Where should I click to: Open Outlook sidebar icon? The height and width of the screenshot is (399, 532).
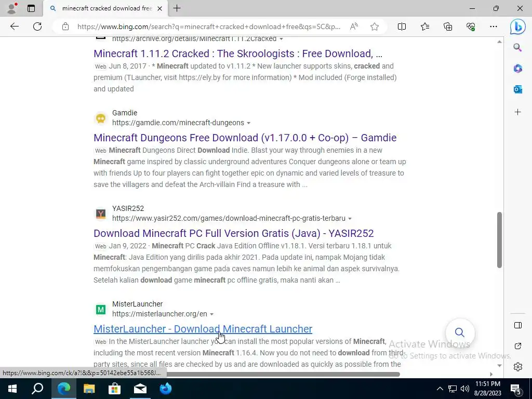[x=518, y=89]
